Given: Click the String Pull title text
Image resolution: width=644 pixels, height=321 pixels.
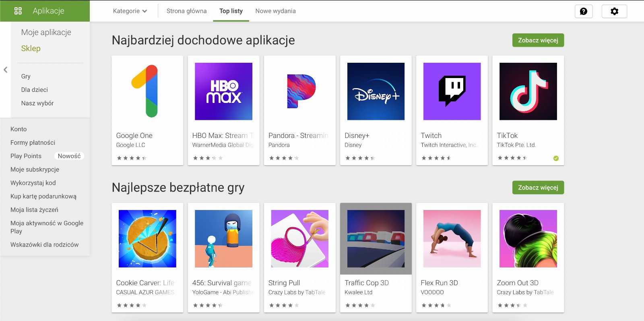Looking at the screenshot, I should tap(284, 283).
